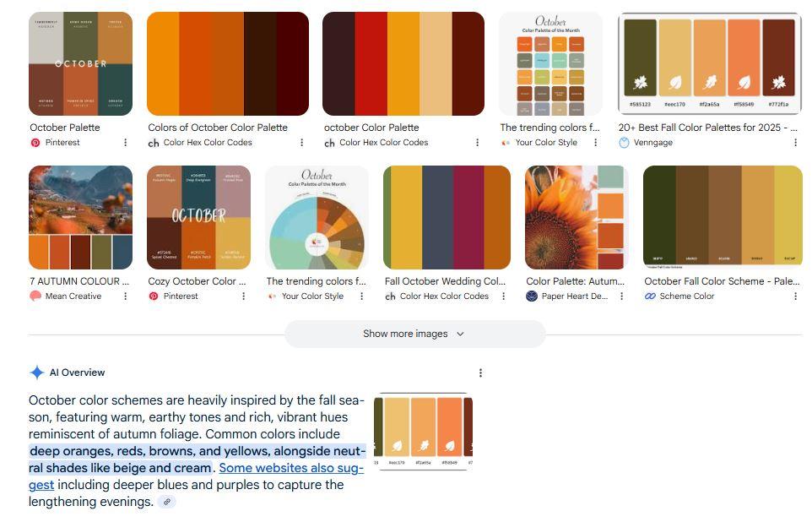Click the AI Overview sparkle icon
The height and width of the screenshot is (522, 812).
pos(37,372)
